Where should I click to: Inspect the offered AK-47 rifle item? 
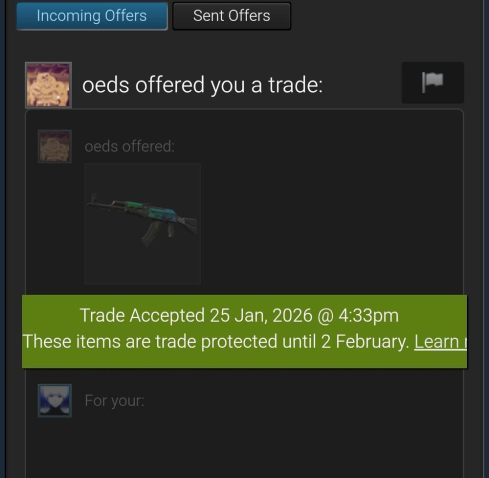tap(143, 218)
